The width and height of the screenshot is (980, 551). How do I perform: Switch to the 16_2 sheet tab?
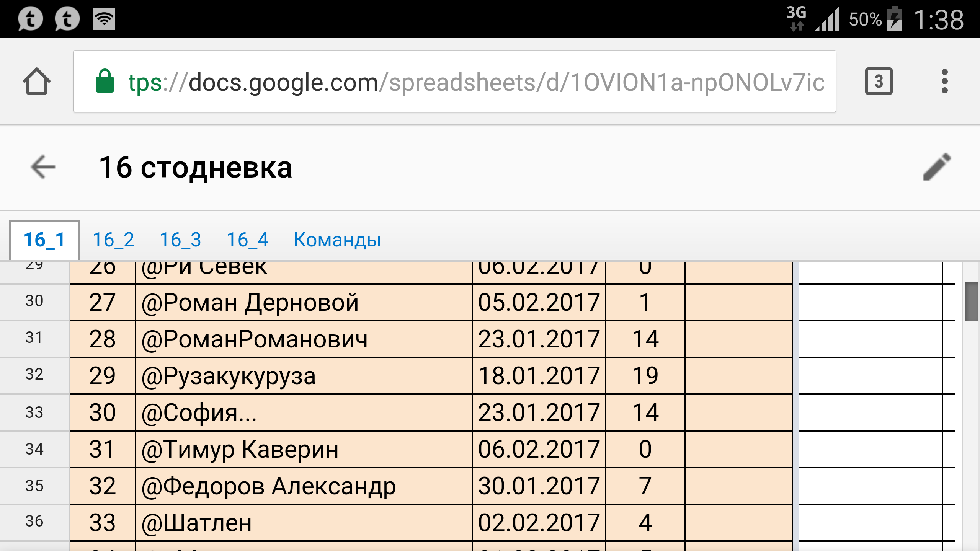pyautogui.click(x=113, y=240)
